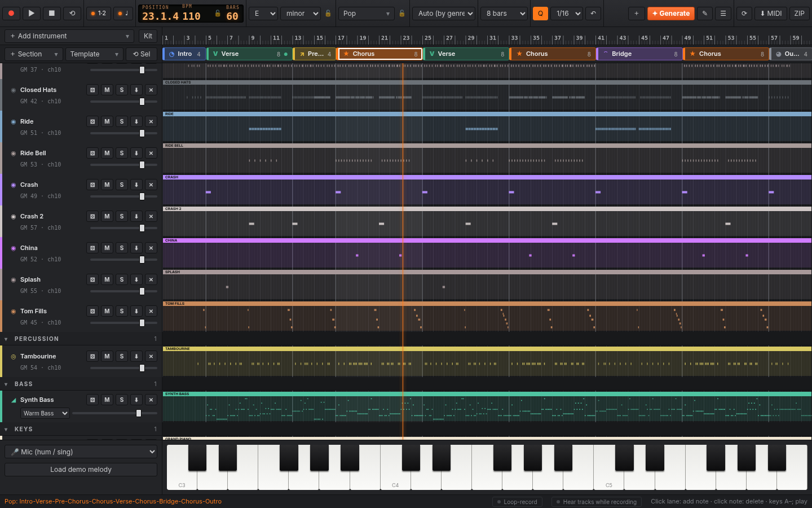Toggle the loop playback button

(72, 13)
